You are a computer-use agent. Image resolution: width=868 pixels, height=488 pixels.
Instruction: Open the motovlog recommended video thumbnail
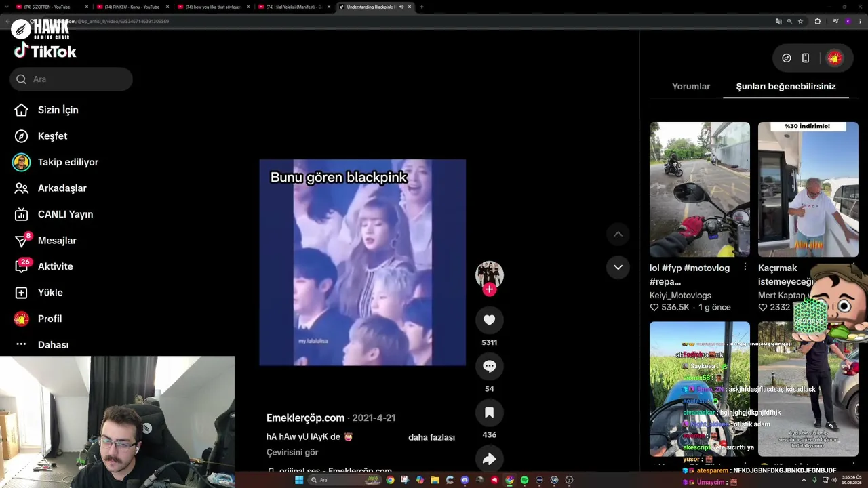pyautogui.click(x=700, y=189)
